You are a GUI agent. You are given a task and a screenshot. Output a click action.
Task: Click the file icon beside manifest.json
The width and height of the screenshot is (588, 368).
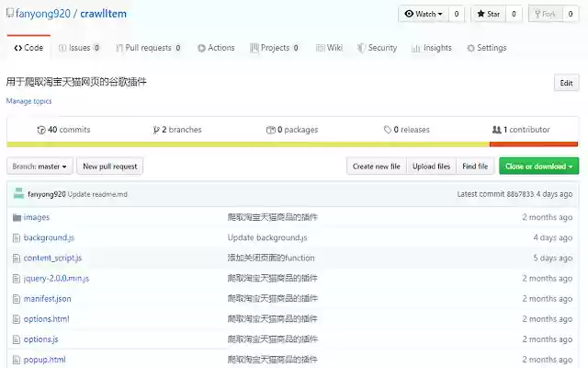[x=17, y=298]
